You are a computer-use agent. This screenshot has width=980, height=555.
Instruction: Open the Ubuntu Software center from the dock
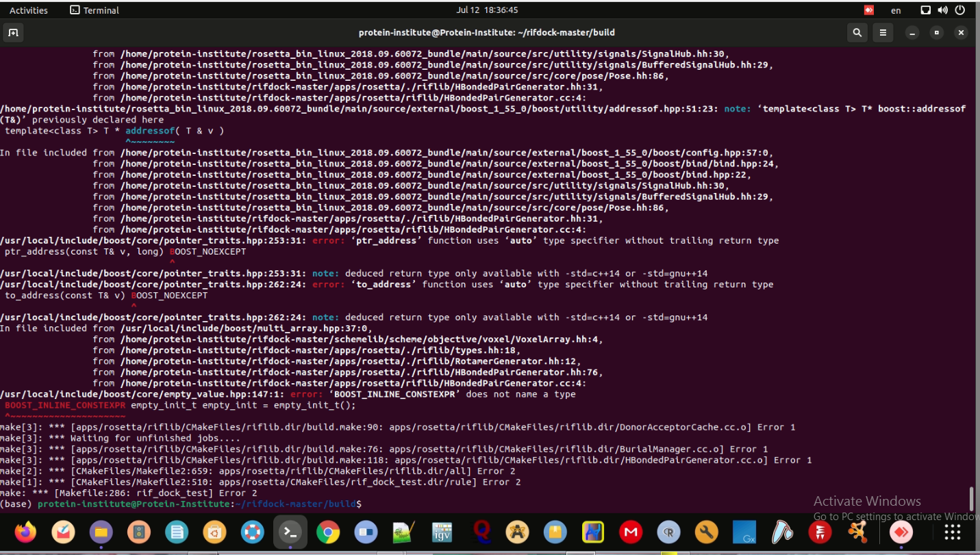(214, 532)
